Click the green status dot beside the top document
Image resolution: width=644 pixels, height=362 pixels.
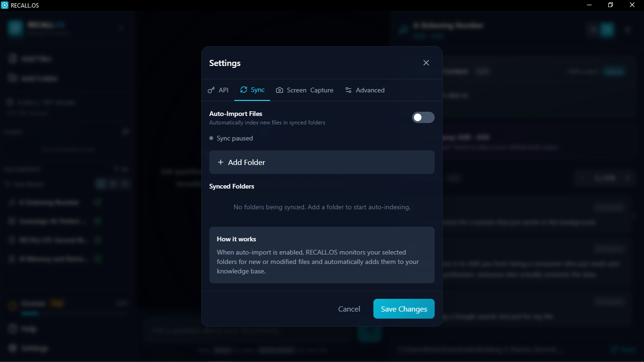click(97, 202)
